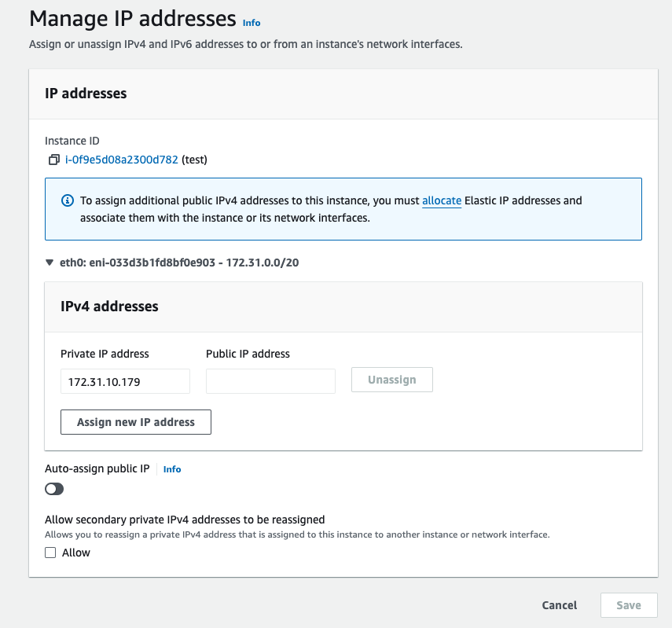Save the IP address changes
The image size is (672, 628).
pos(628,605)
